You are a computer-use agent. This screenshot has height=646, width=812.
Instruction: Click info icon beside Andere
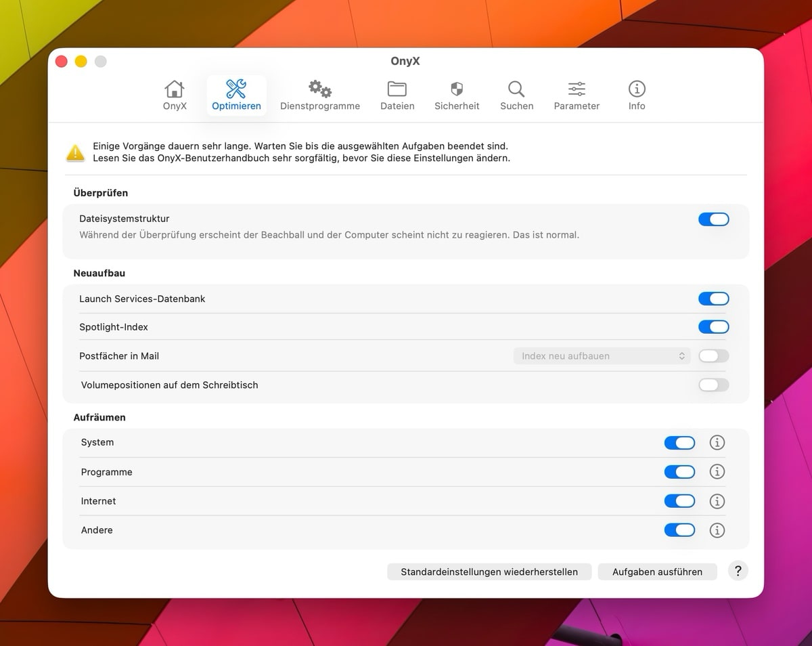click(717, 530)
